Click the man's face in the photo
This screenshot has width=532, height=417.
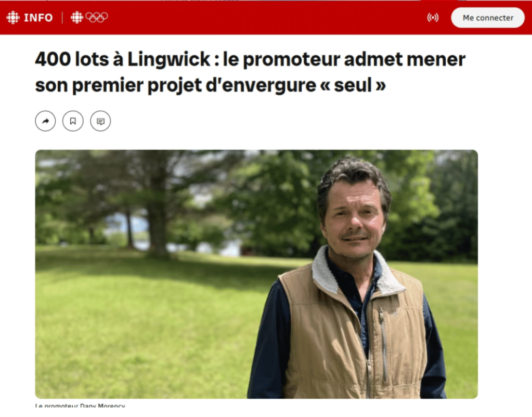click(x=355, y=220)
